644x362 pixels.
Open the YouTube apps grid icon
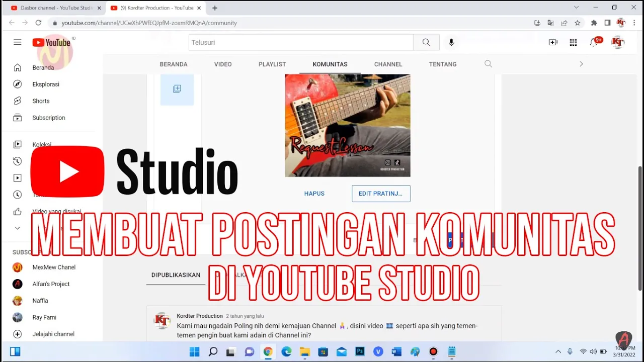coord(573,42)
